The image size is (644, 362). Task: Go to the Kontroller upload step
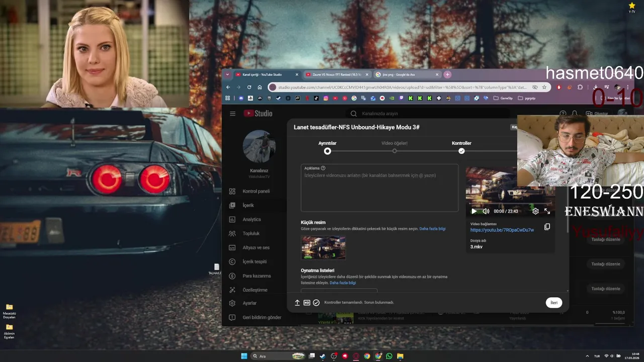click(x=461, y=147)
